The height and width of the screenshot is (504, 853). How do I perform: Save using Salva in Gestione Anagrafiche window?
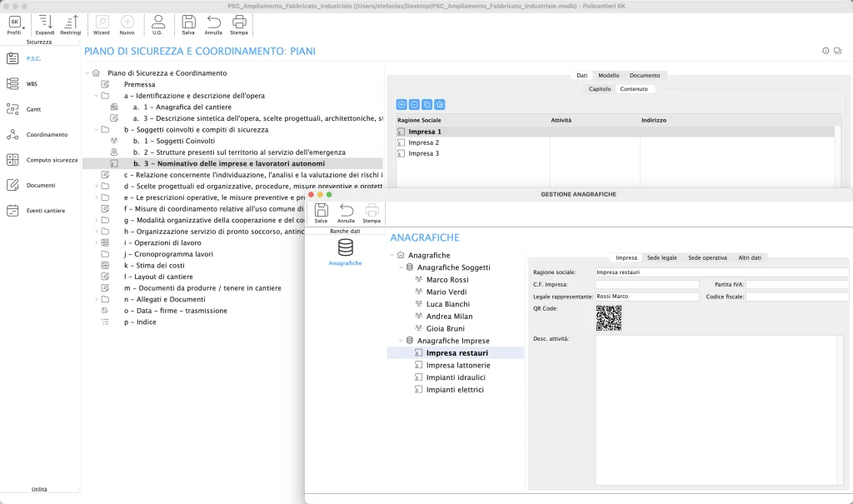[x=321, y=211]
